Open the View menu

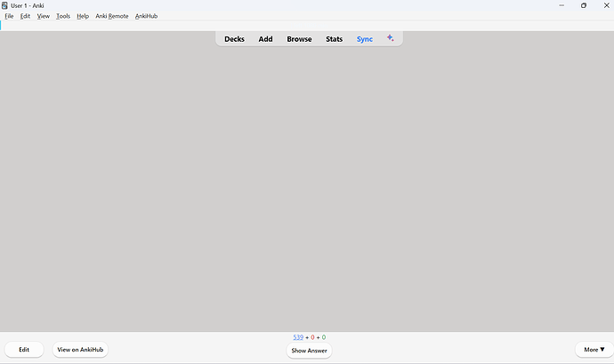(43, 16)
